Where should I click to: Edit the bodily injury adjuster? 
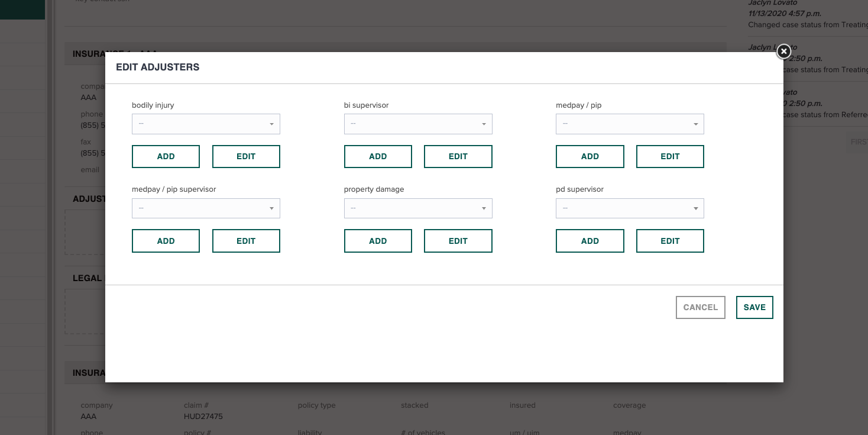pyautogui.click(x=246, y=156)
